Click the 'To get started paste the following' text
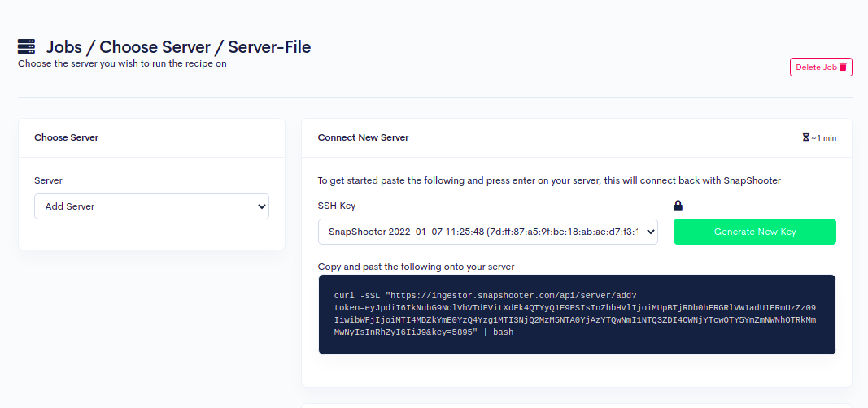 click(x=549, y=180)
